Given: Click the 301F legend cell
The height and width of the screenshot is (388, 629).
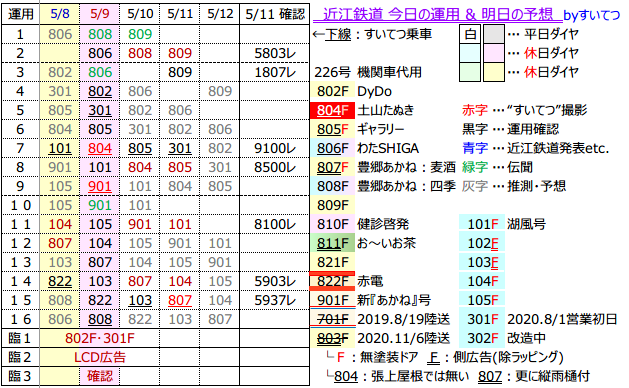Looking at the screenshot, I should click(x=482, y=319).
